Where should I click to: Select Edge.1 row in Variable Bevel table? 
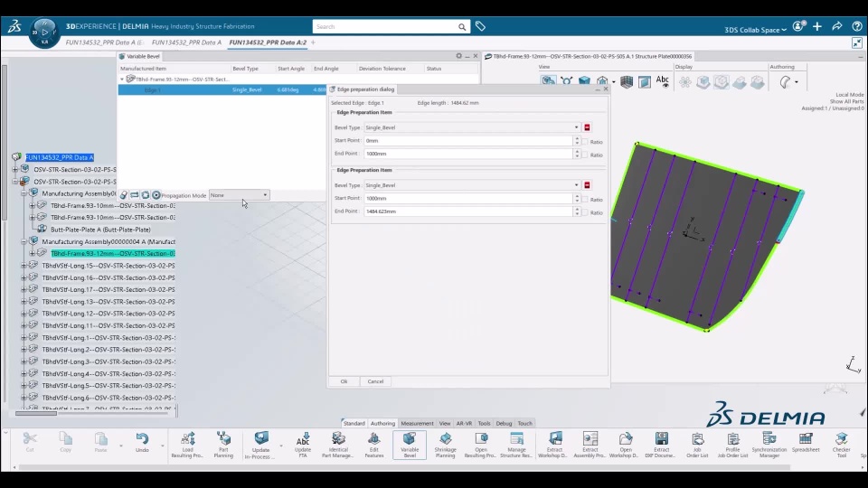[x=222, y=89]
